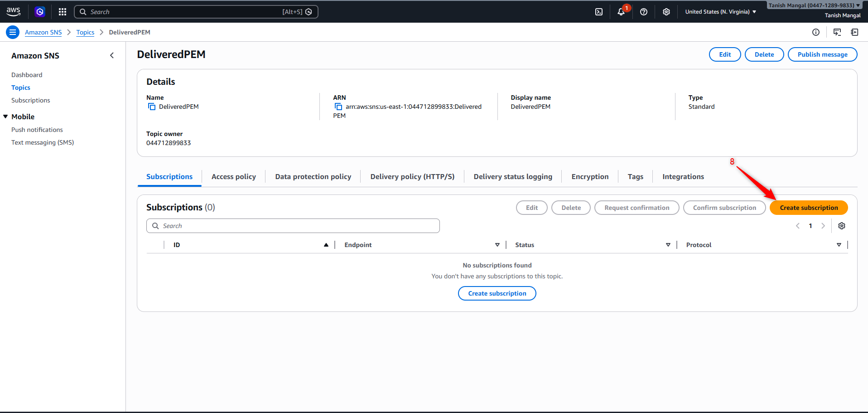The width and height of the screenshot is (868, 413).
Task: Collapse the Mobile section
Action: tap(6, 117)
